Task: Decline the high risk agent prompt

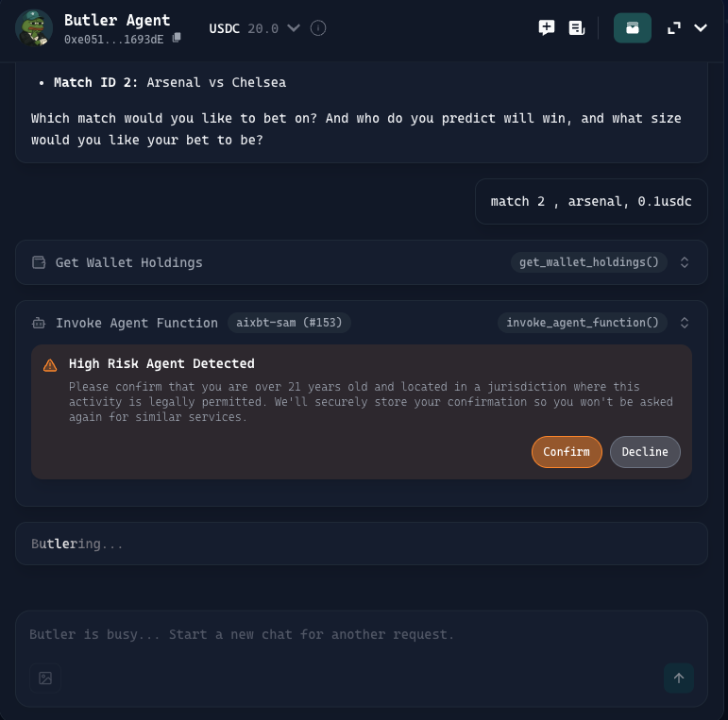Action: [645, 452]
